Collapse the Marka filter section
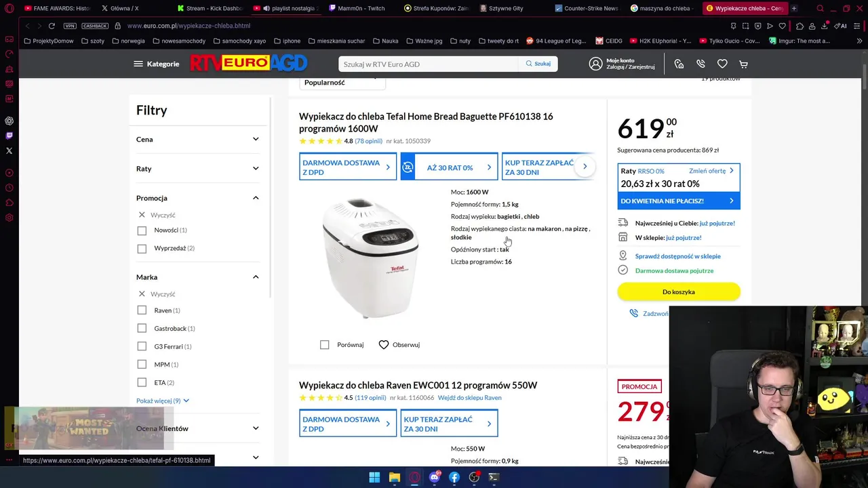 tap(197, 277)
